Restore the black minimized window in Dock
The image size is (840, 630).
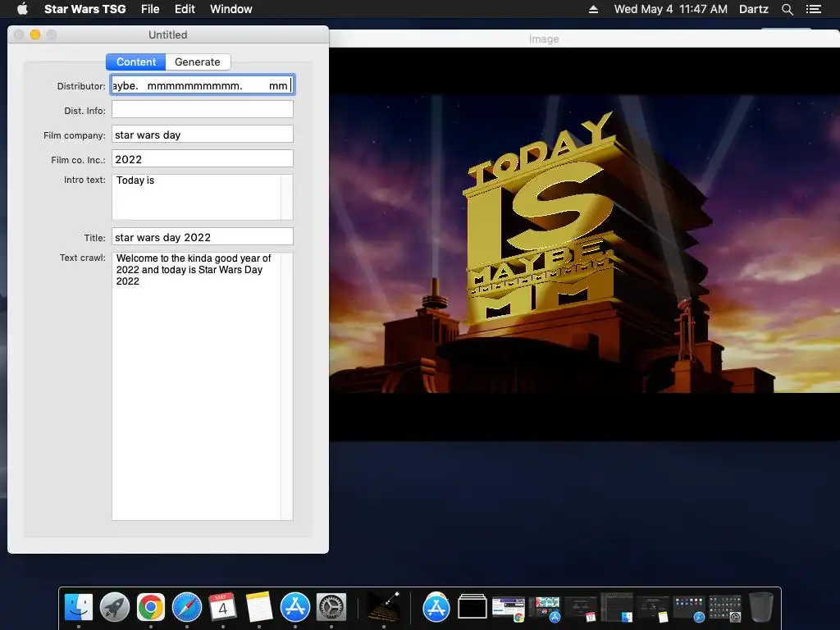pyautogui.click(x=472, y=607)
